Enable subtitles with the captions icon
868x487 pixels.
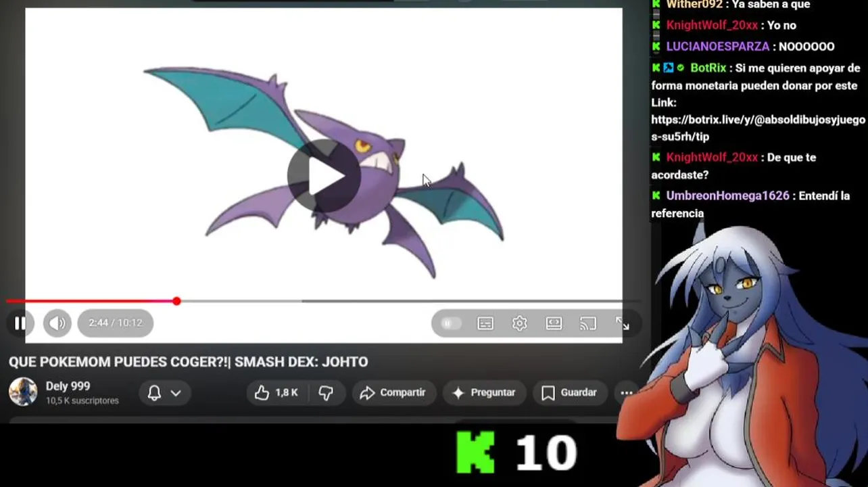coord(485,324)
